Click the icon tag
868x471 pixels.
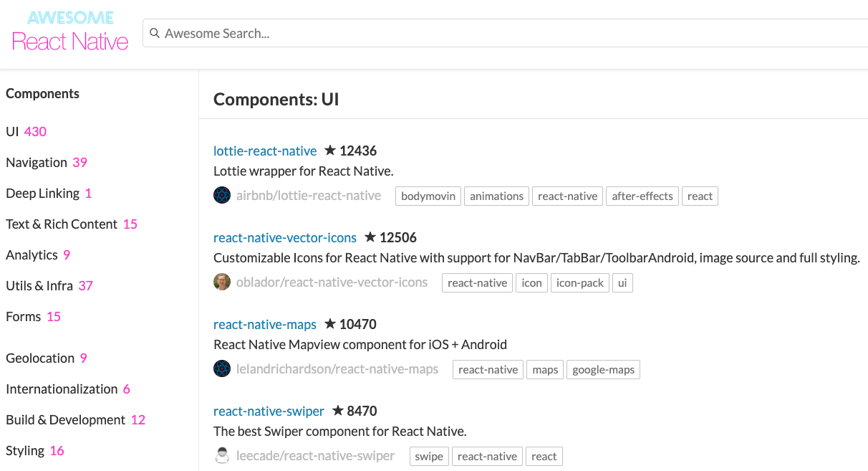pos(532,282)
